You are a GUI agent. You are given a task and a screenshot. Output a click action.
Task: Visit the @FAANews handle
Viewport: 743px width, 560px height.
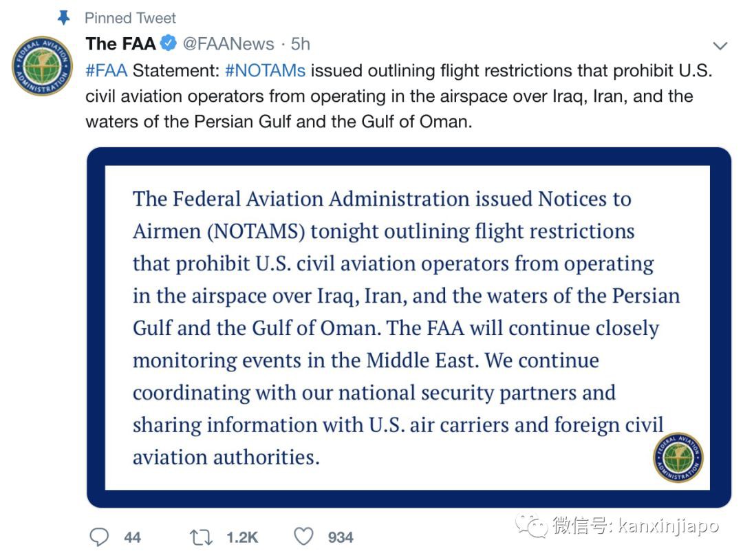pyautogui.click(x=228, y=44)
